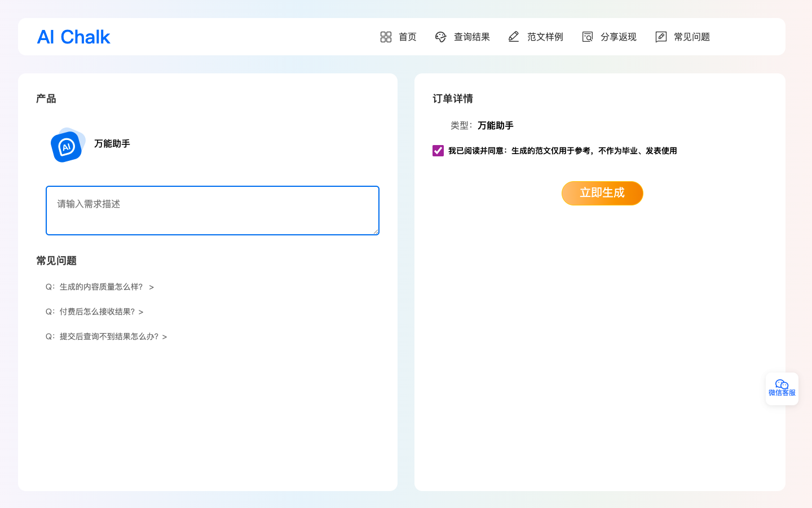The height and width of the screenshot is (508, 812).
Task: Click the pencil icon beside 范文样例
Action: [514, 37]
